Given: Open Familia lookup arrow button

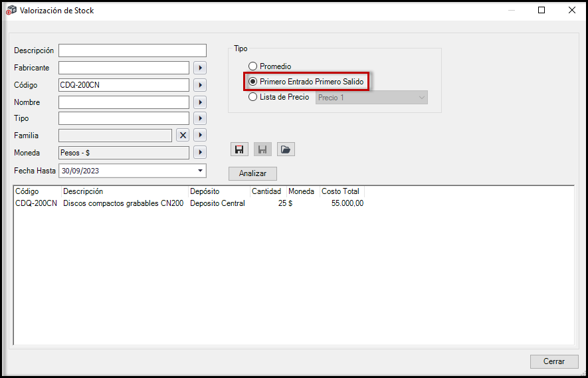Looking at the screenshot, I should pyautogui.click(x=200, y=135).
